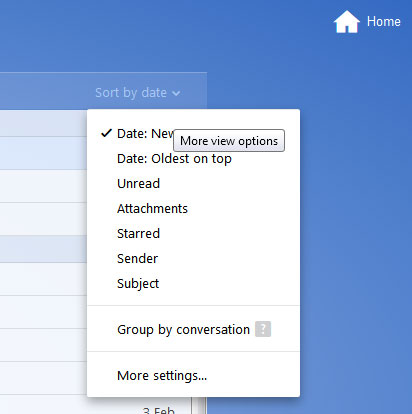Click the message list scrollbar
Image resolution: width=412 pixels, height=414 pixels.
pyautogui.click(x=199, y=405)
